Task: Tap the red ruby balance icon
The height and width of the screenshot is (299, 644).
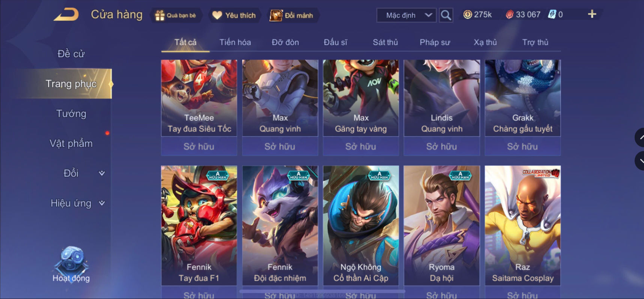Action: (x=509, y=15)
